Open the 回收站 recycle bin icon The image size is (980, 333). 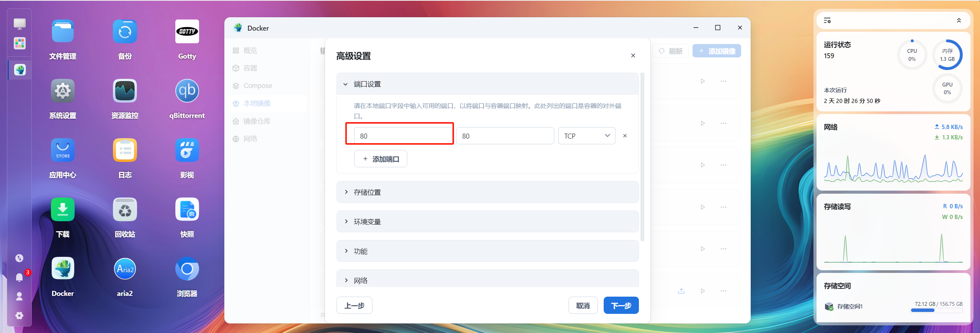coord(125,210)
